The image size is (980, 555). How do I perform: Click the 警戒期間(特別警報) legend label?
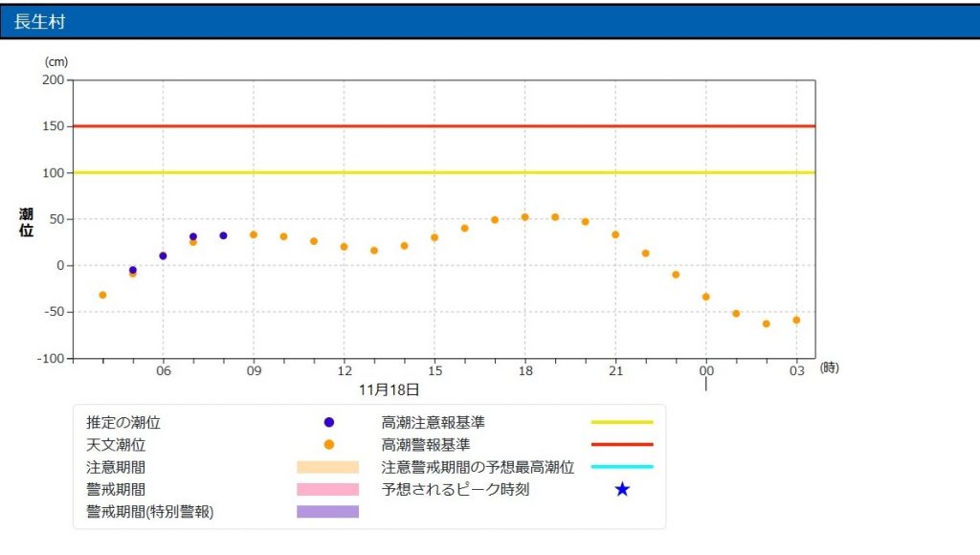(150, 512)
